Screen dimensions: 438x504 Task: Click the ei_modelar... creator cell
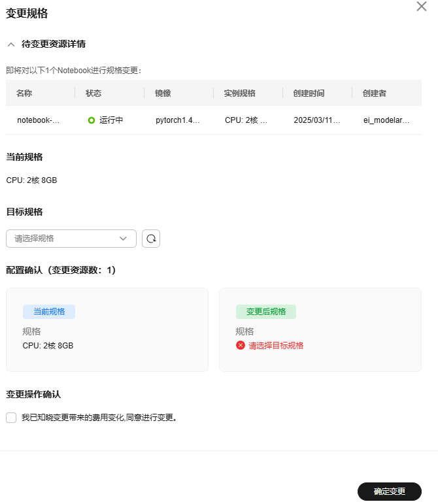386,120
